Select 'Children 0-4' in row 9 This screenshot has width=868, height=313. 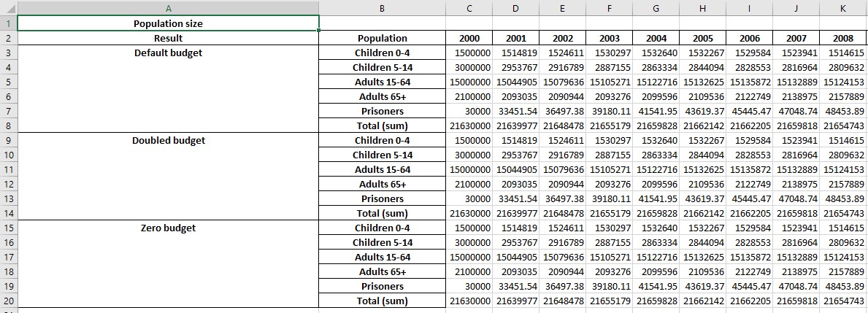382,141
